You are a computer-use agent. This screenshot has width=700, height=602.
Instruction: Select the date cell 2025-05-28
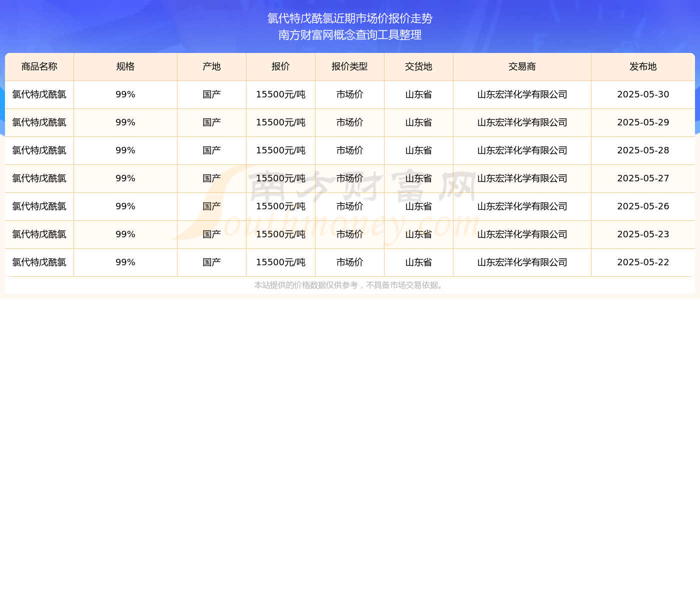pyautogui.click(x=643, y=150)
